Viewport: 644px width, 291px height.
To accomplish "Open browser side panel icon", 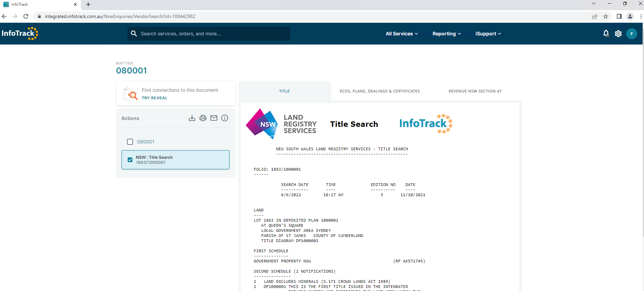I will (619, 16).
